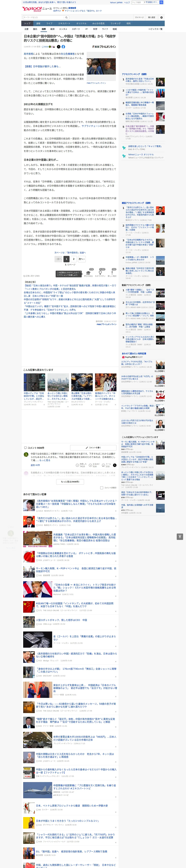Viewport: 186px width, 868px height.
Task: Click the blue web search button icon
Action: [x=161, y=2]
